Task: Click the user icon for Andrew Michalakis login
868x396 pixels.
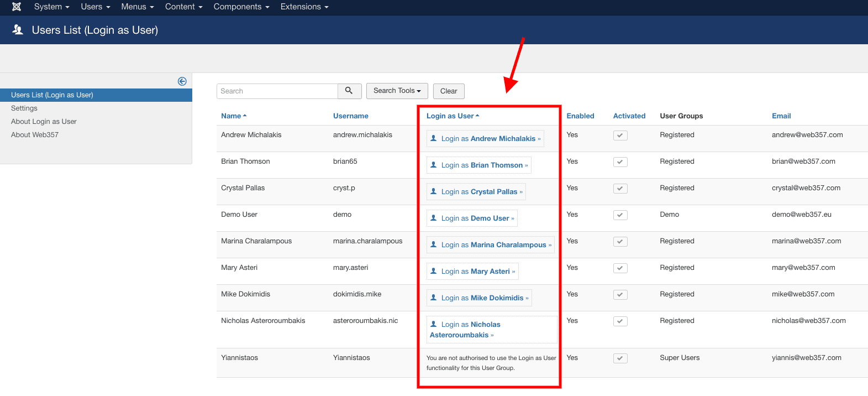Action: click(434, 138)
